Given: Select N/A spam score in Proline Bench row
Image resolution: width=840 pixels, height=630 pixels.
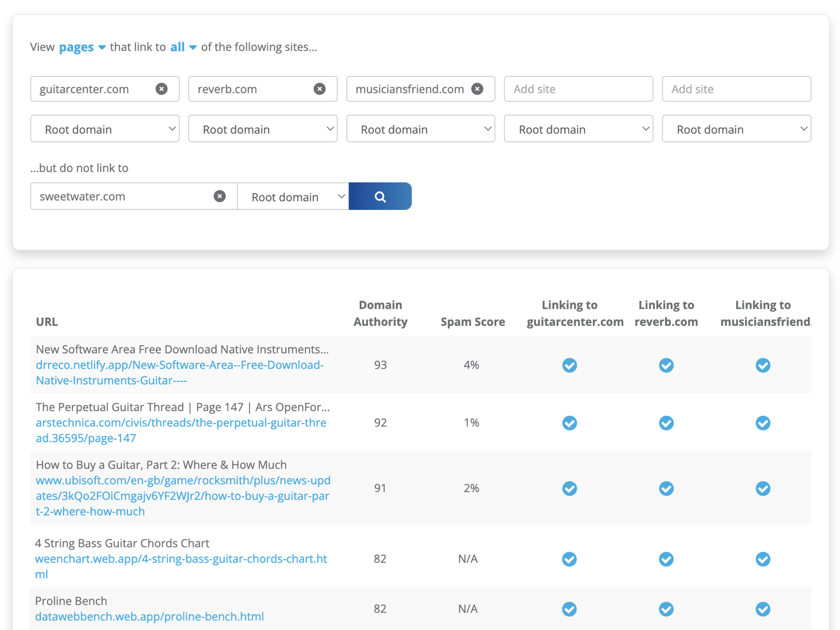Looking at the screenshot, I should pos(468,609).
